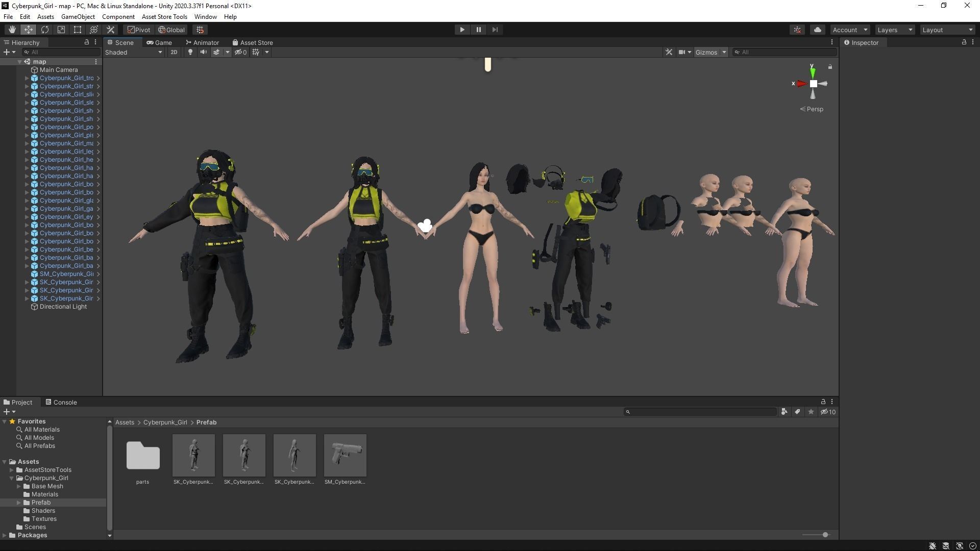Select the SM_Cyberpunk pistol prefab
The height and width of the screenshot is (551, 980).
click(x=345, y=459)
